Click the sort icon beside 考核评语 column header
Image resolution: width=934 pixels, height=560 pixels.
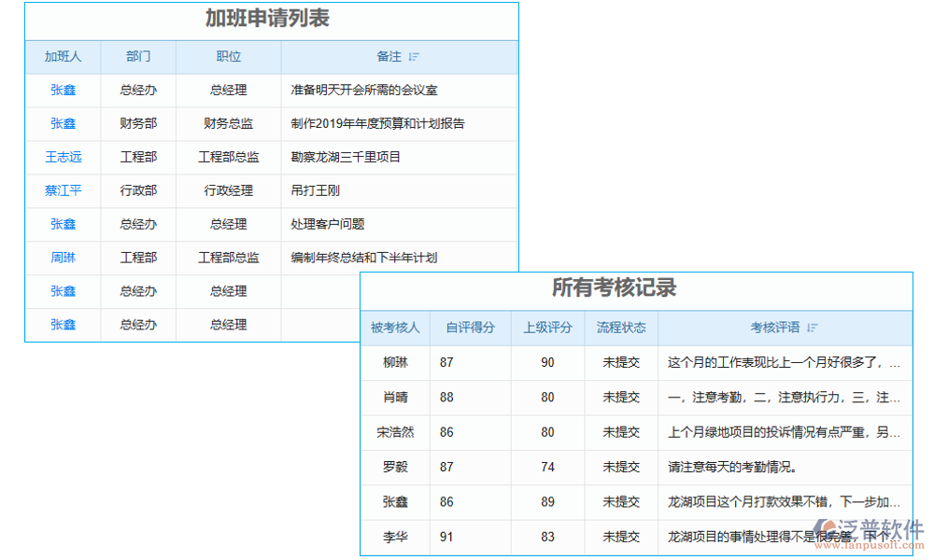[811, 328]
